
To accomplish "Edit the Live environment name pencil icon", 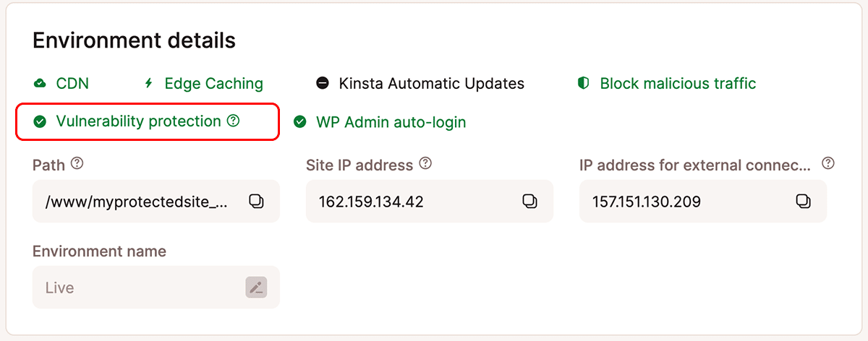I will pos(256,287).
